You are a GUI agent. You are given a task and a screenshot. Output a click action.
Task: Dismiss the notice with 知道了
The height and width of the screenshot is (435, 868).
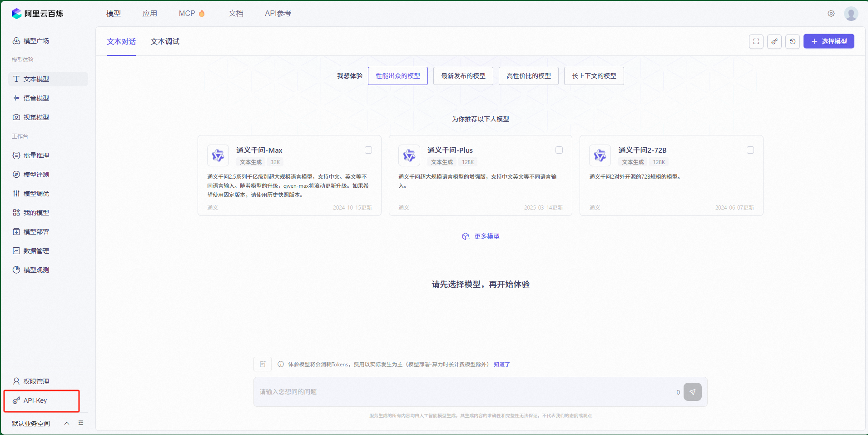[x=502, y=365]
